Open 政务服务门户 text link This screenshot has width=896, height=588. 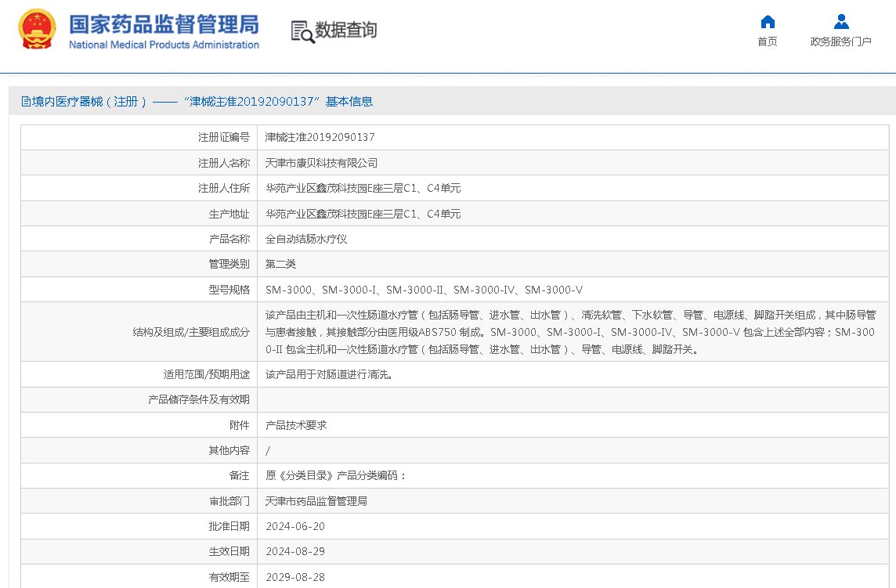[x=840, y=41]
